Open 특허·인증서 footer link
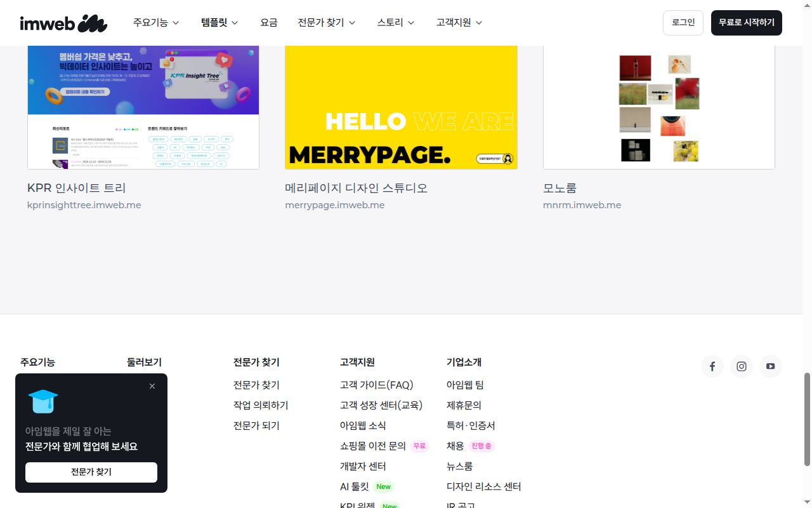The height and width of the screenshot is (508, 812). 471,425
